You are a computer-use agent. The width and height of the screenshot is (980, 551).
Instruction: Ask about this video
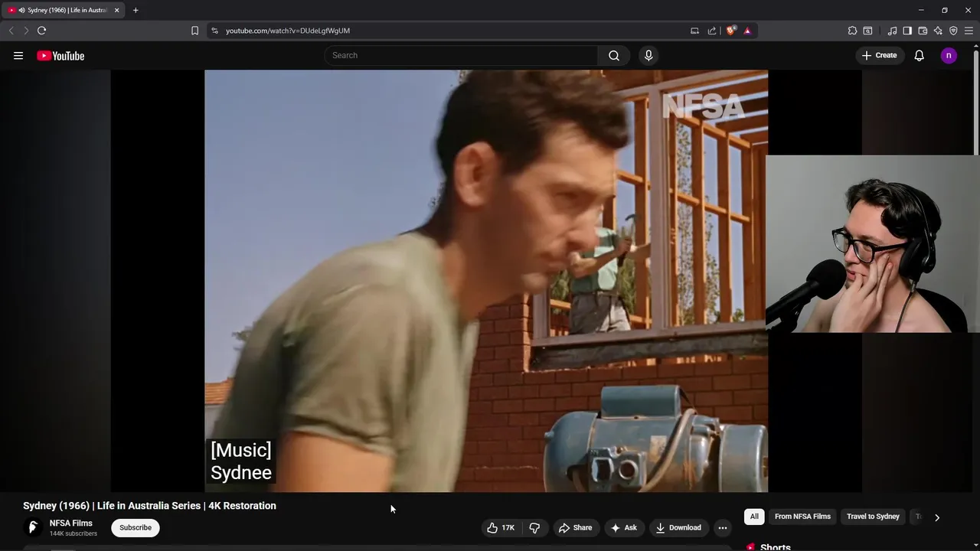click(623, 527)
